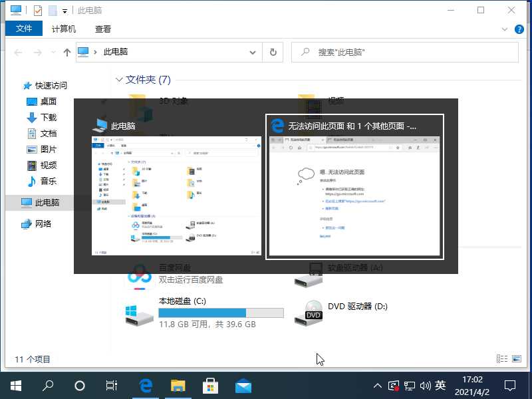532x399 pixels.
Task: Select the DVD 驱动器 (D:) icon
Action: click(x=313, y=313)
